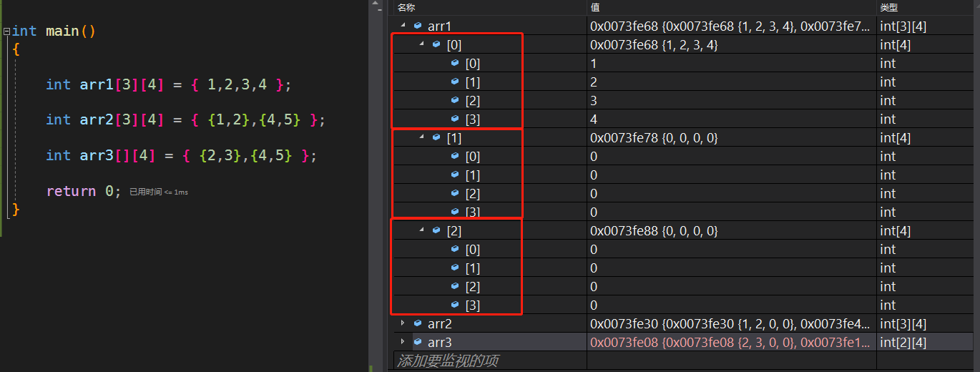Image resolution: width=980 pixels, height=372 pixels.
Task: Click the cube icon of the element with value 3
Action: coord(455,100)
